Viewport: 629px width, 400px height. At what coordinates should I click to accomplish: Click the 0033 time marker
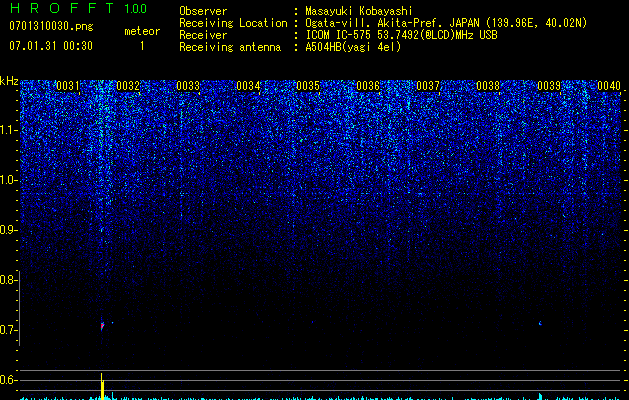188,86
